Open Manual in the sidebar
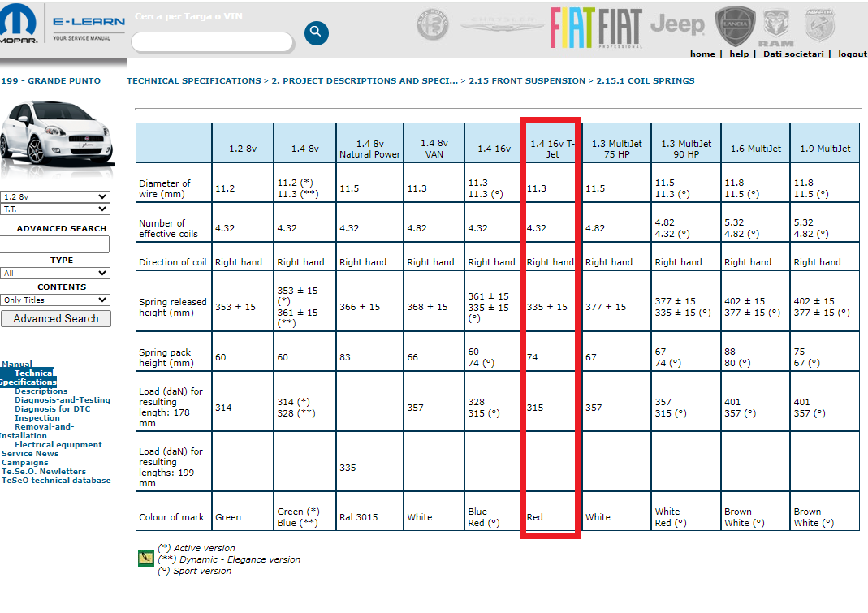Screen dimensions: 868x613 coord(16,364)
